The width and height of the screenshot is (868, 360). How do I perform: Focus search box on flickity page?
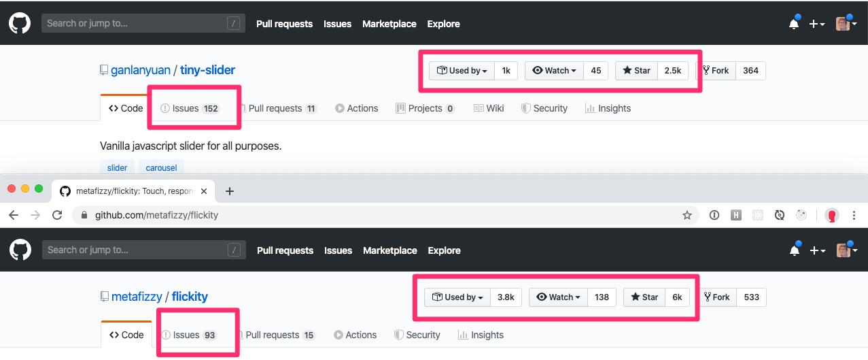point(144,250)
